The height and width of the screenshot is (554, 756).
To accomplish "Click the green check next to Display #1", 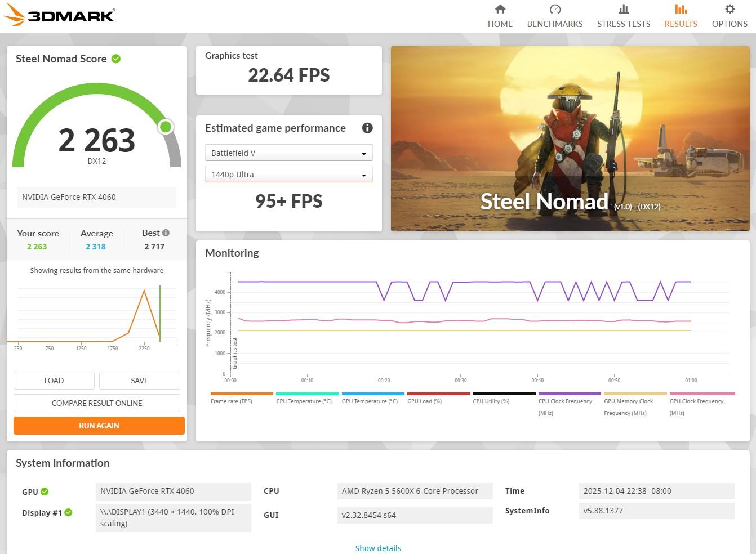I will click(68, 512).
